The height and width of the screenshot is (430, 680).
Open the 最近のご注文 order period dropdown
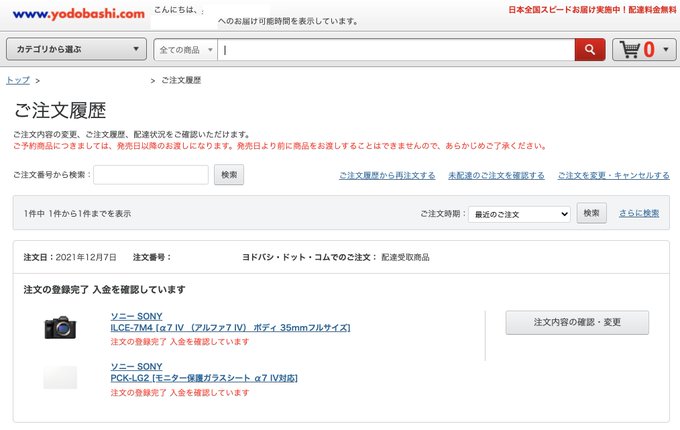click(519, 214)
